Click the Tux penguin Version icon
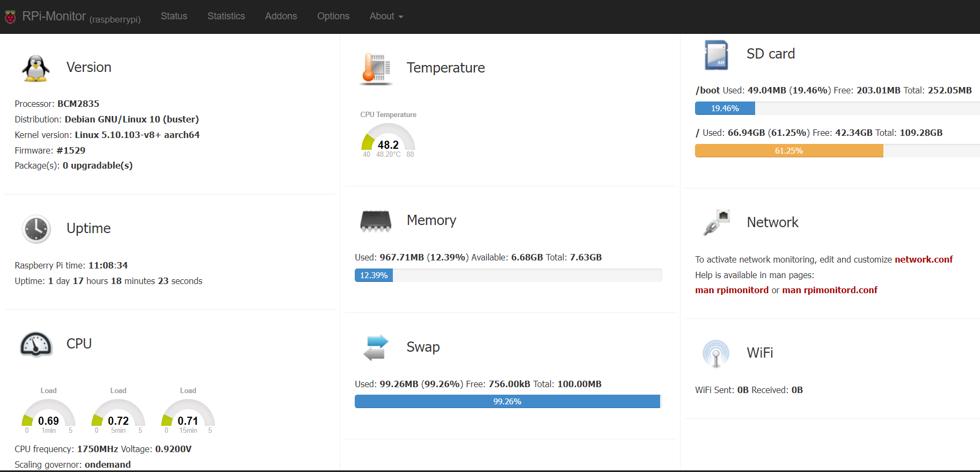Viewport: 980px width, 472px height. coord(36,68)
